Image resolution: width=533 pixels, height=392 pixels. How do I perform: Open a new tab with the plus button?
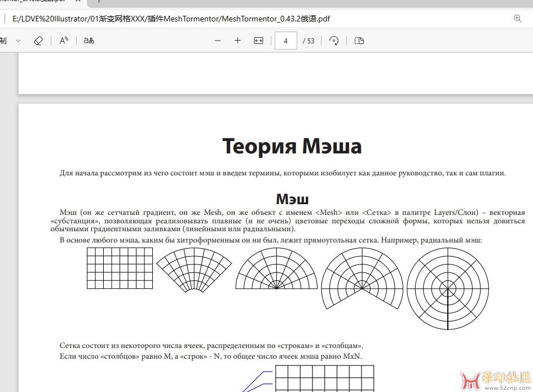coord(99,1)
